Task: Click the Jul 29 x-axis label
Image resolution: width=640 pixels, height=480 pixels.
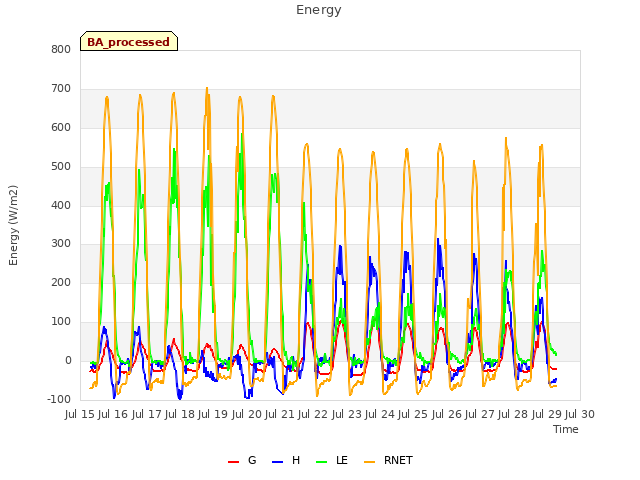Action: point(547,414)
